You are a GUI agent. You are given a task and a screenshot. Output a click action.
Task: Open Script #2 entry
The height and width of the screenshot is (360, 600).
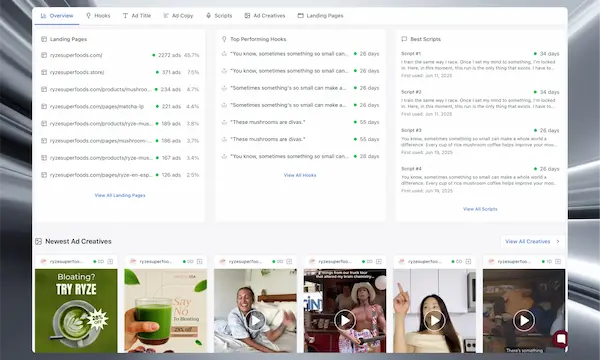click(x=480, y=103)
